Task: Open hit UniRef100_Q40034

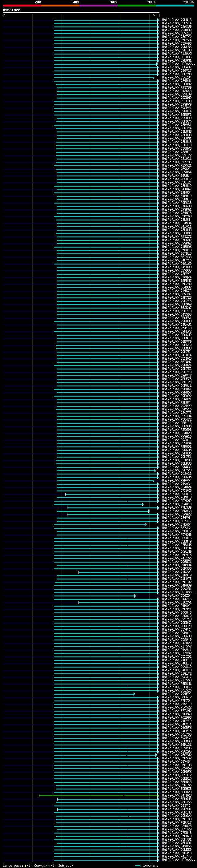Action: pyautogui.click(x=177, y=483)
